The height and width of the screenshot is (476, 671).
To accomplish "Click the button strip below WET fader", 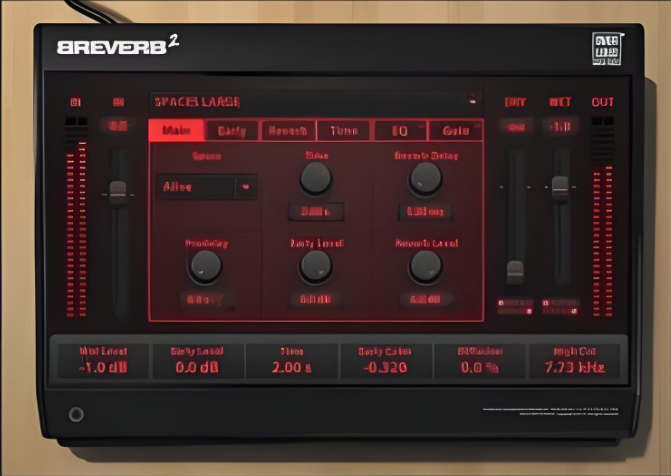I will (561, 306).
